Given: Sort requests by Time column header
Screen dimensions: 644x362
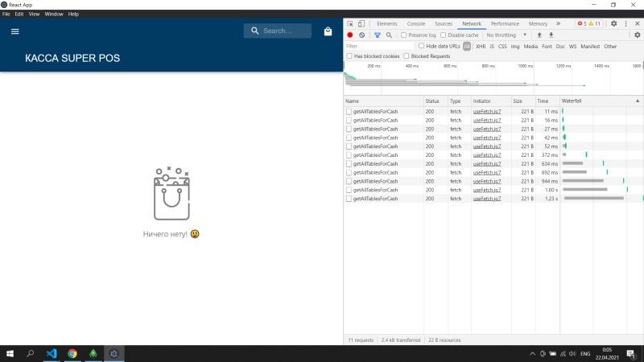Looking at the screenshot, I should point(547,101).
